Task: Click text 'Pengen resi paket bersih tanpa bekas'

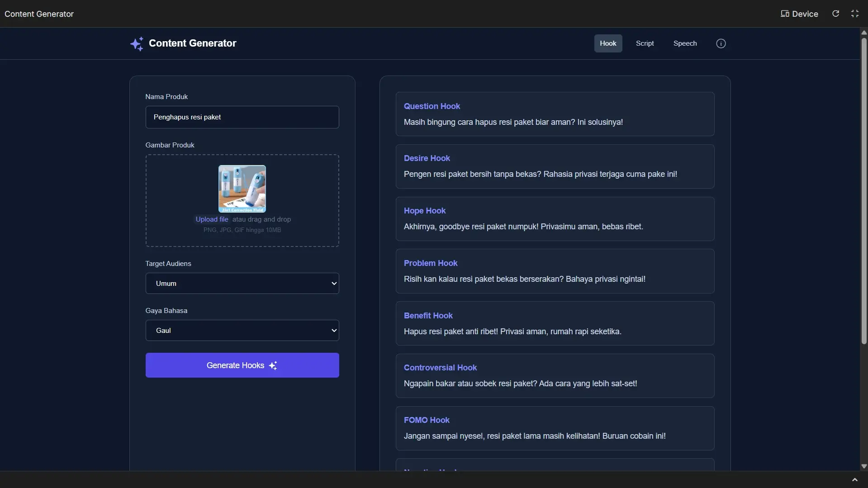Action: (470, 174)
